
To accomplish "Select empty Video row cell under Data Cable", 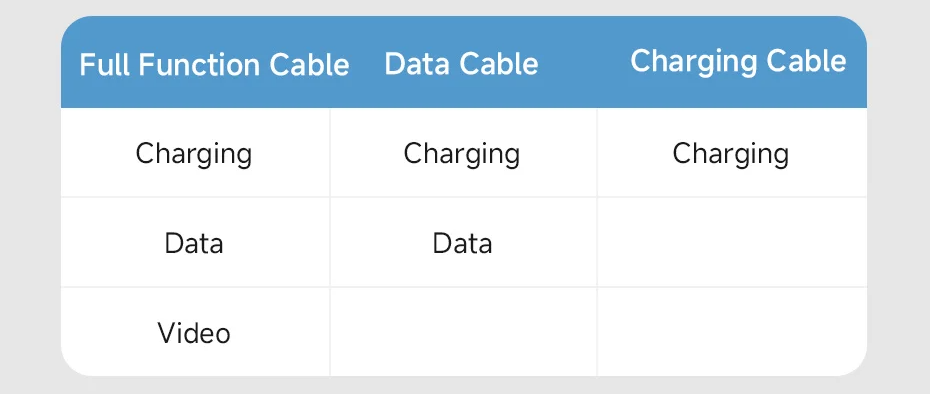I will click(463, 332).
